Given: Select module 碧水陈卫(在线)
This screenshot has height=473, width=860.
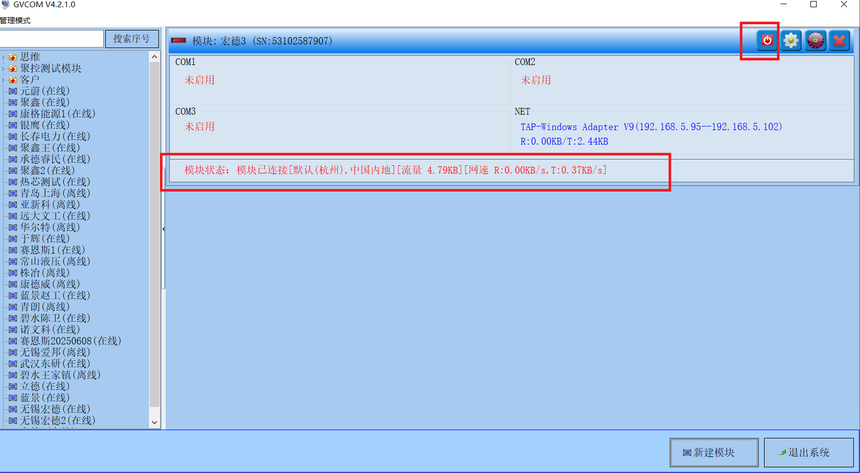Looking at the screenshot, I should [x=55, y=318].
